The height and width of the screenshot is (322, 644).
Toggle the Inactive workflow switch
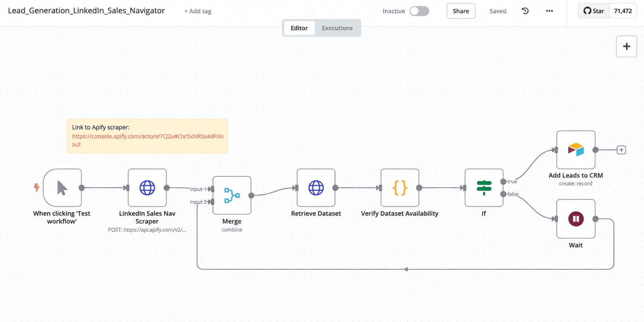click(x=419, y=11)
